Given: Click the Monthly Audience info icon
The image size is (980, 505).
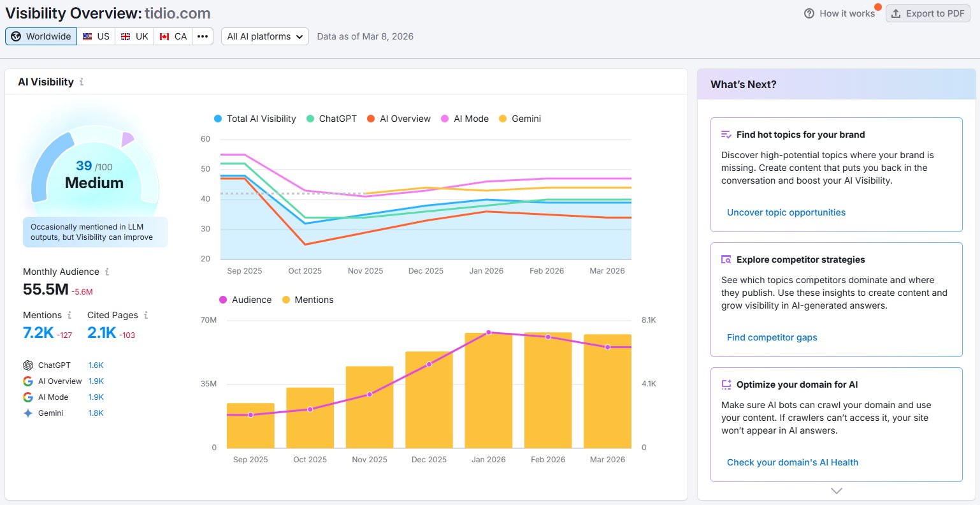Looking at the screenshot, I should pos(107,272).
